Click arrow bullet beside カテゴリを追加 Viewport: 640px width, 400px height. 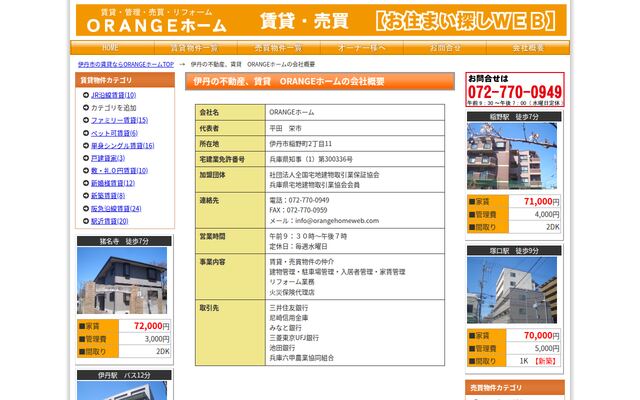(x=86, y=108)
